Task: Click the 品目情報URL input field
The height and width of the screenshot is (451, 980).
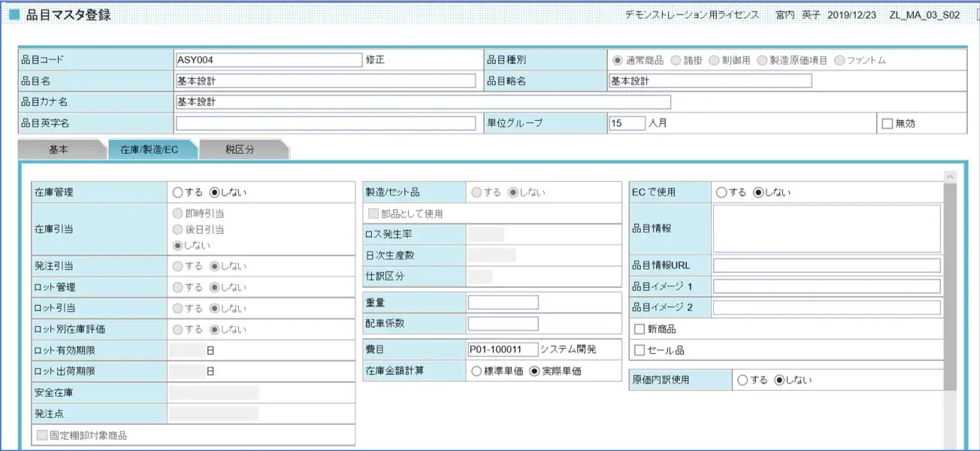Action: [827, 265]
